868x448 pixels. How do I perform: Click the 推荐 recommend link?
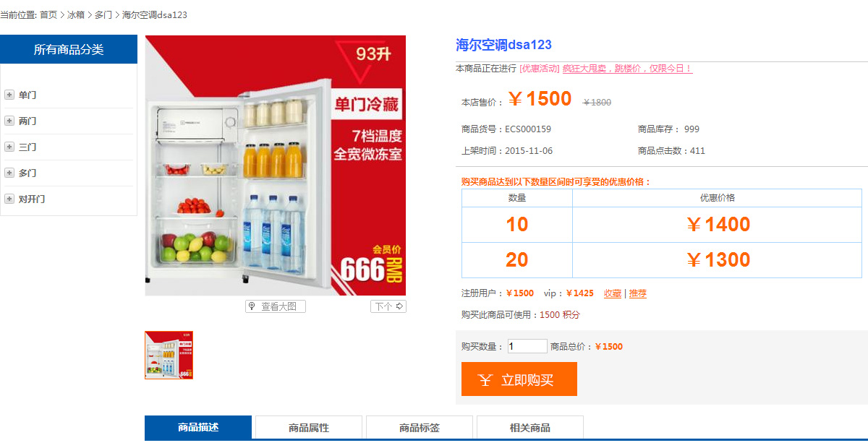click(x=638, y=293)
